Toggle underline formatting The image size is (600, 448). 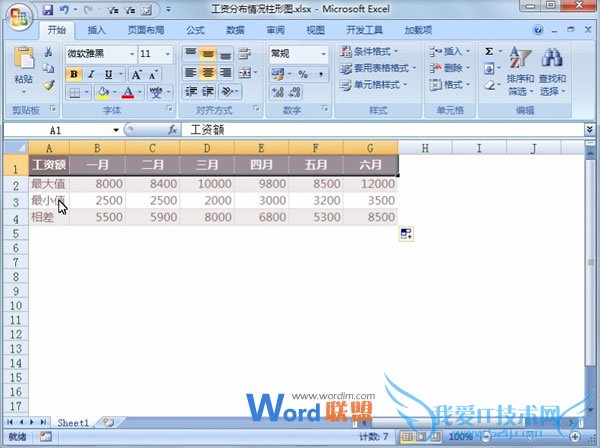(x=108, y=74)
